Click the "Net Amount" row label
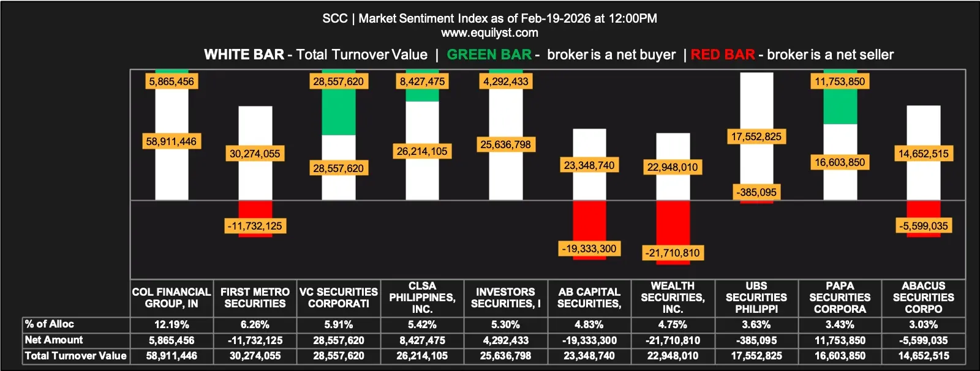The height and width of the screenshot is (371, 980). 54,340
